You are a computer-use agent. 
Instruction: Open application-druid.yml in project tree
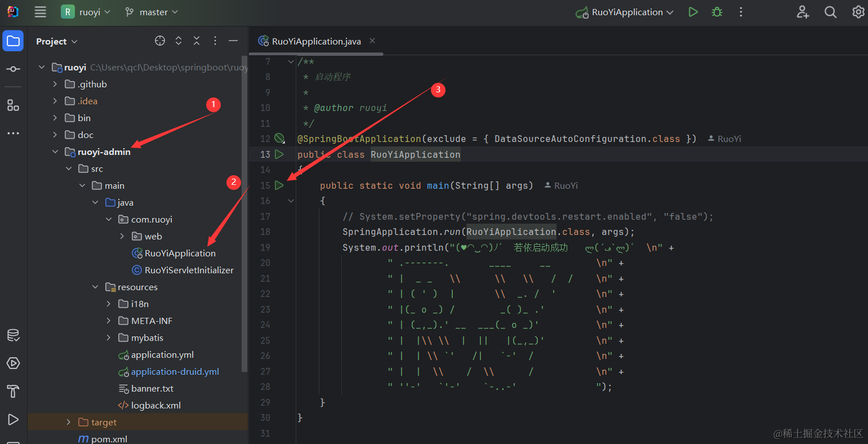tap(175, 371)
